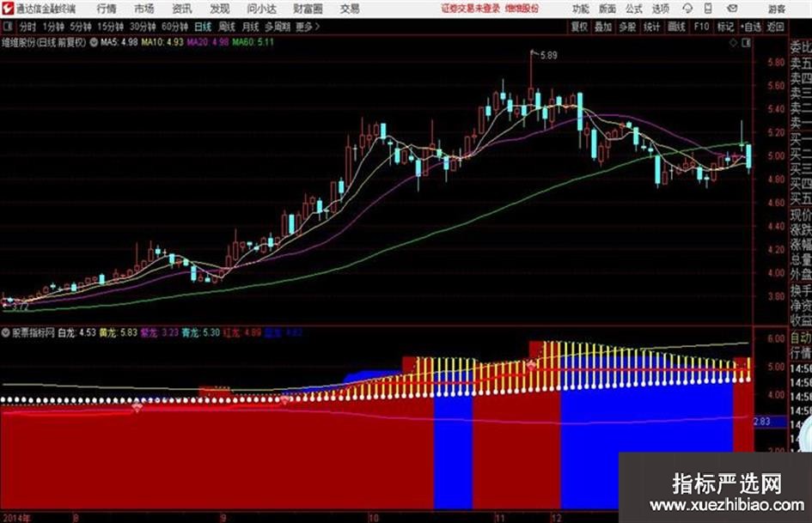Click the headset customer service icon

pos(687,9)
